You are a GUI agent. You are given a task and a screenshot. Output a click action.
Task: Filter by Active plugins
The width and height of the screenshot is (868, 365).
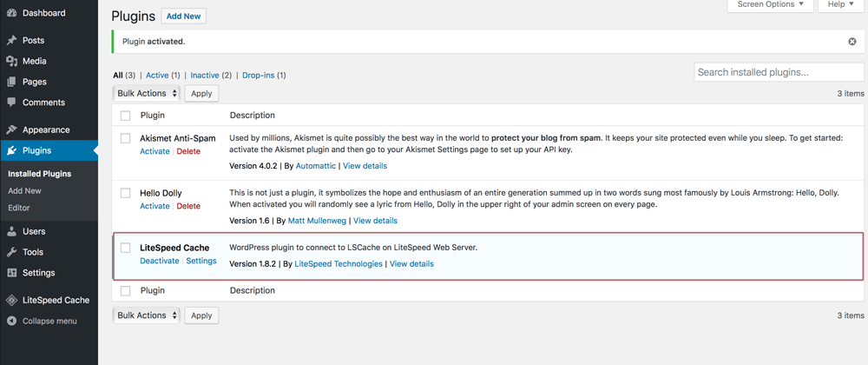click(x=157, y=75)
